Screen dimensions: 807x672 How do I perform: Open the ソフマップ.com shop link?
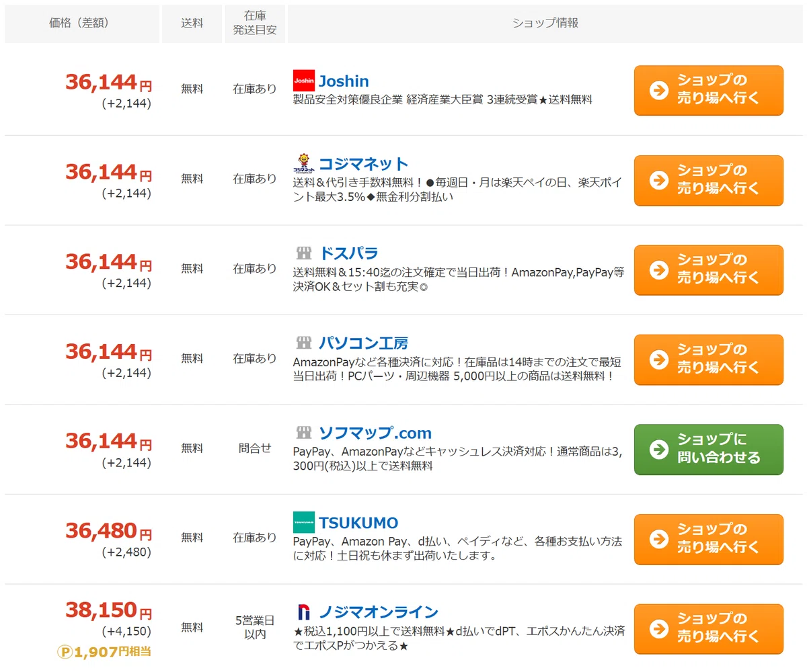point(375,433)
